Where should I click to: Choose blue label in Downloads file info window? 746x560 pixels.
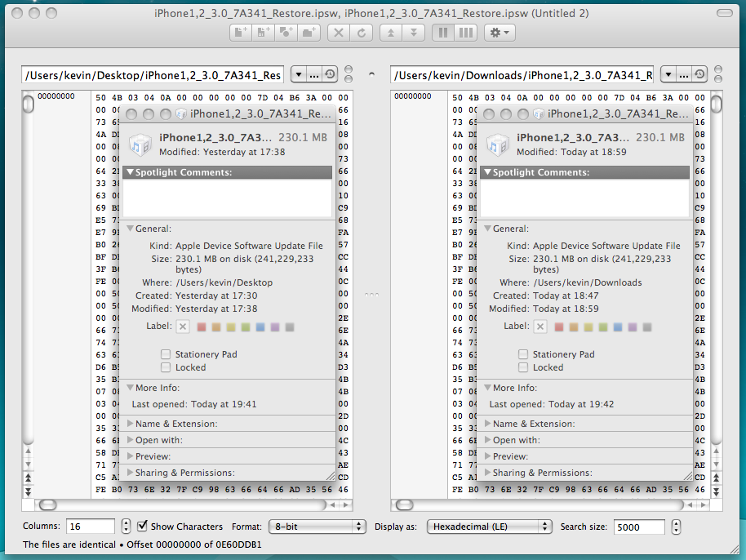click(618, 327)
